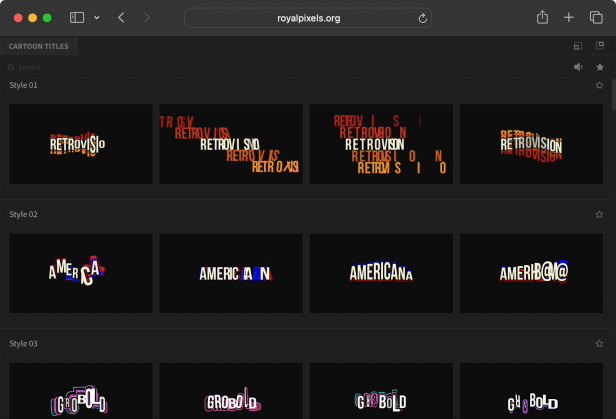Click the Style 03 heading

[23, 344]
